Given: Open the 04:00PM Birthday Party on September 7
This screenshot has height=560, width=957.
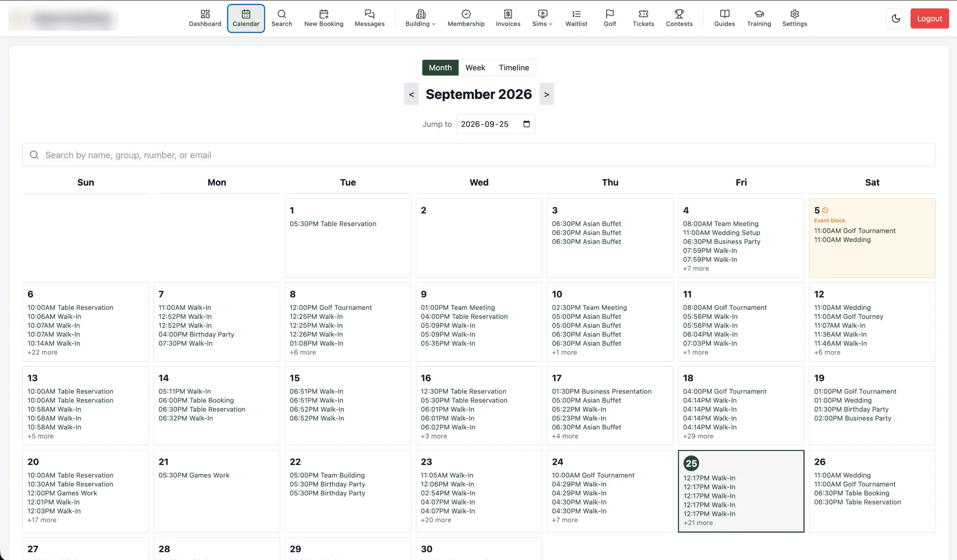Looking at the screenshot, I should tap(196, 334).
